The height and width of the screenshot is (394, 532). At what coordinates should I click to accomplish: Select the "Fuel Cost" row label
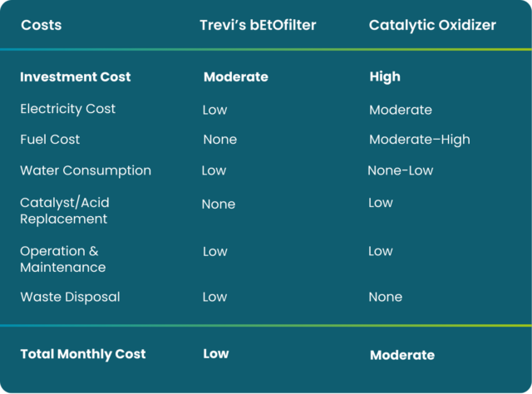coord(50,140)
